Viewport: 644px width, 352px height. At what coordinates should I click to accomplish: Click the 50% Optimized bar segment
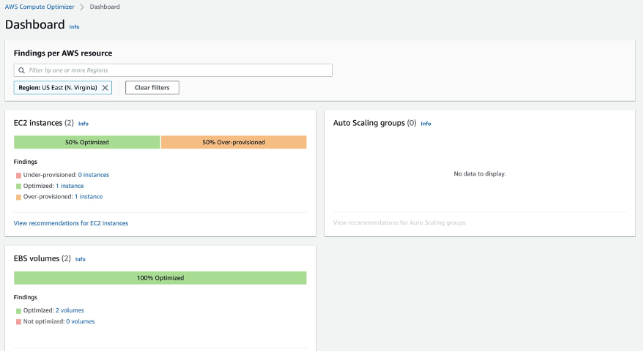coord(87,143)
